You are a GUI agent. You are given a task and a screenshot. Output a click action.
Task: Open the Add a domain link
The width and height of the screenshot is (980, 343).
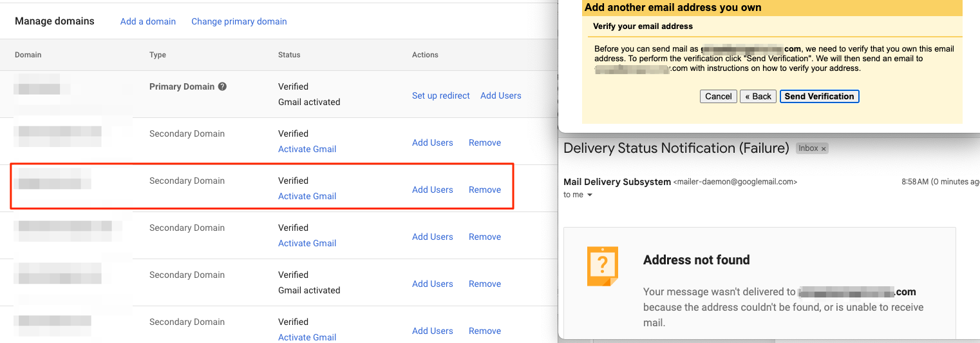pos(148,21)
